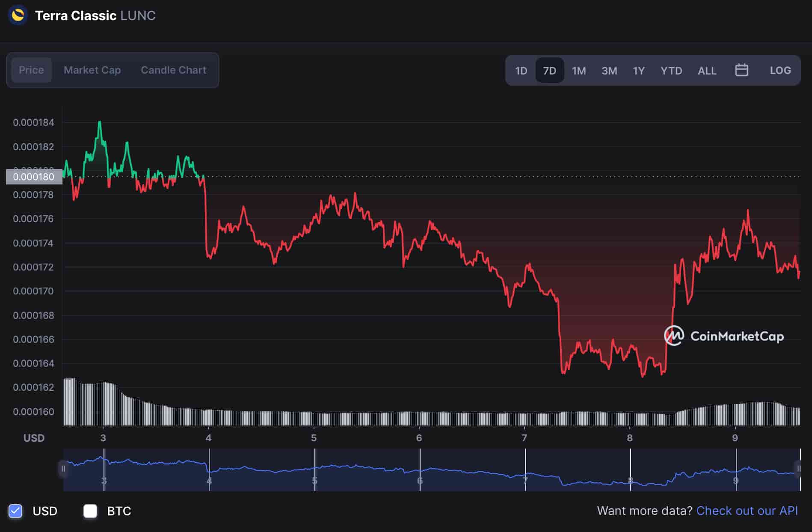Click the checked USD checkbox icon
812x532 pixels.
click(15, 511)
